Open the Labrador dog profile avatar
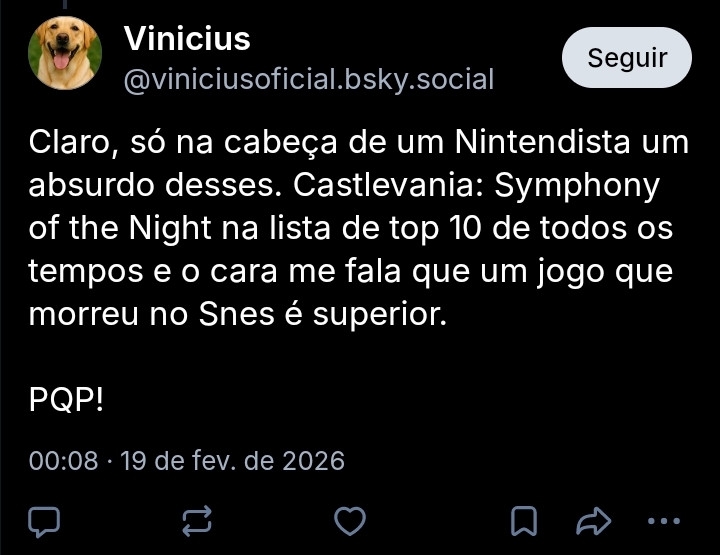720x555 pixels. tap(64, 53)
